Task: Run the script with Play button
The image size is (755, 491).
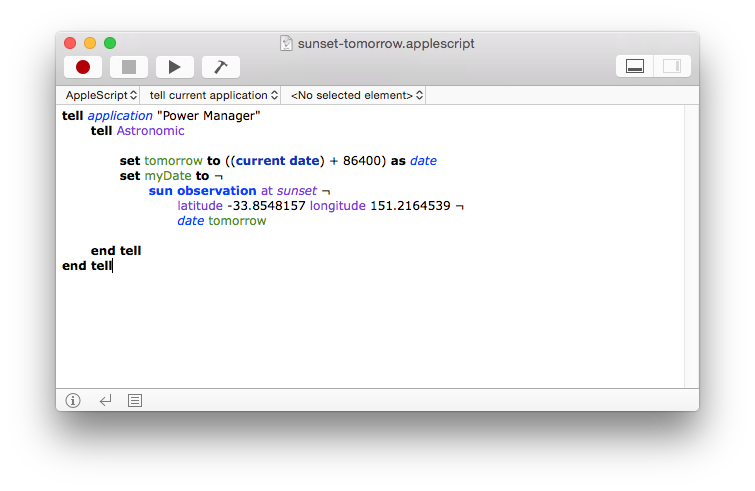Action: (175, 67)
